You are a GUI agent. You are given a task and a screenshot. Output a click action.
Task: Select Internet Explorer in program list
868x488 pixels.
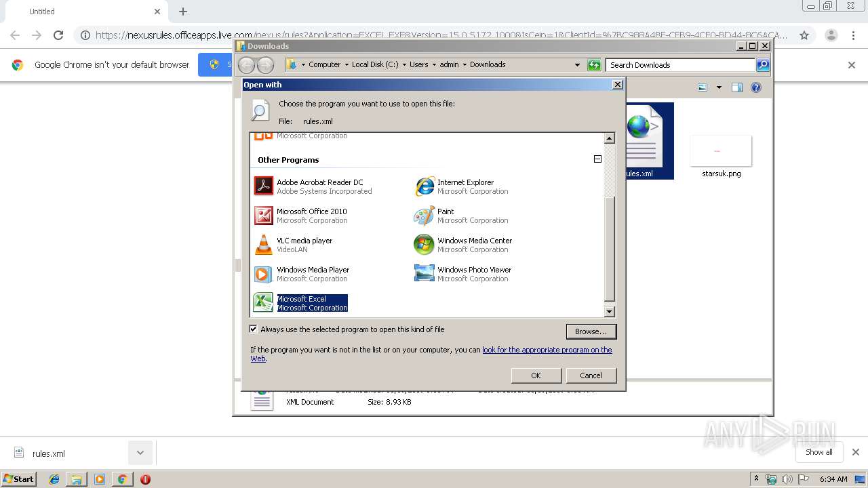(x=462, y=186)
